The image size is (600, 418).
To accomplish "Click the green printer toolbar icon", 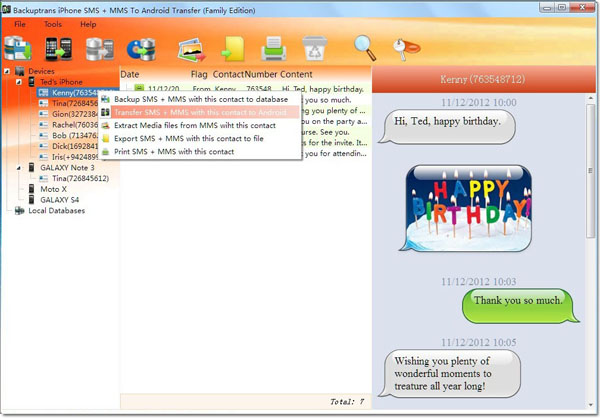I will tap(274, 49).
